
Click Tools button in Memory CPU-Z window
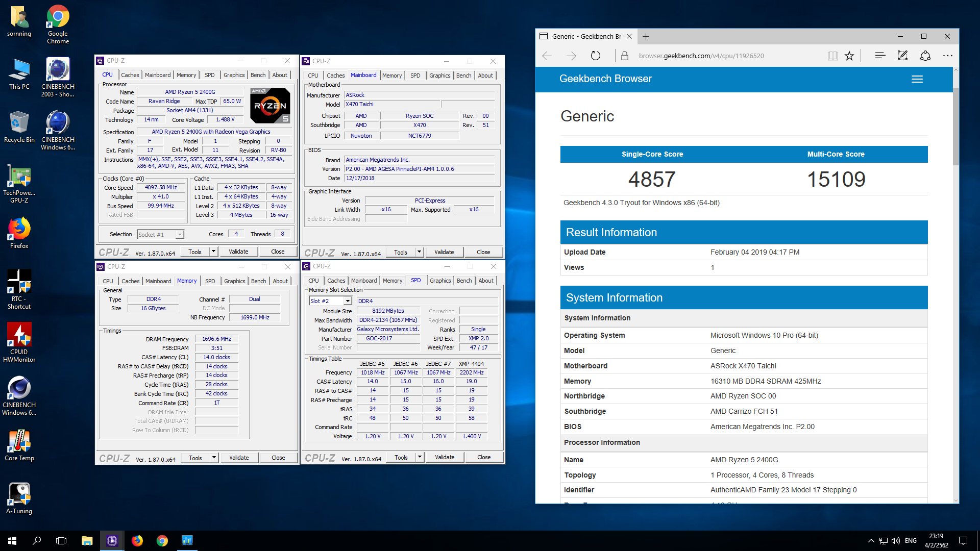195,458
